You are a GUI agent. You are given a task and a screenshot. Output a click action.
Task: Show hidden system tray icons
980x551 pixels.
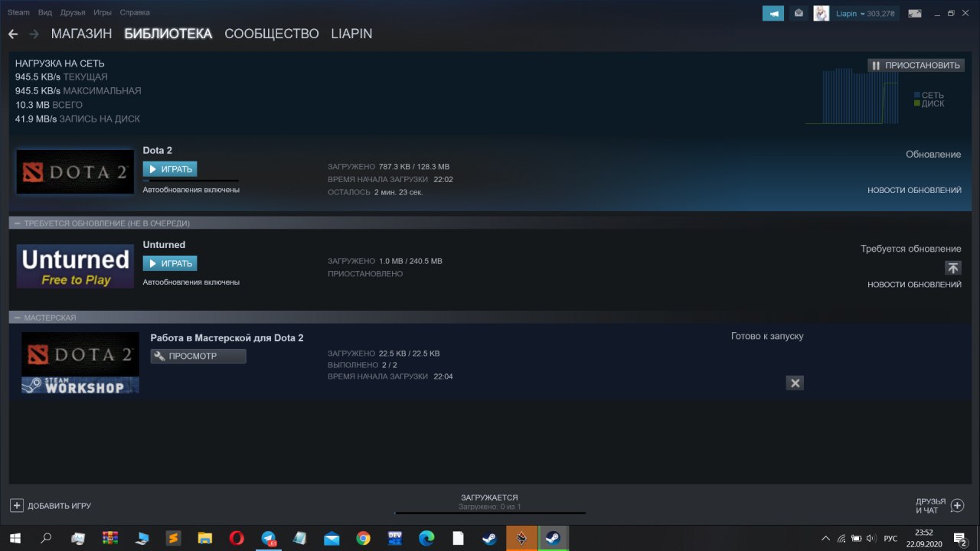[x=825, y=539]
